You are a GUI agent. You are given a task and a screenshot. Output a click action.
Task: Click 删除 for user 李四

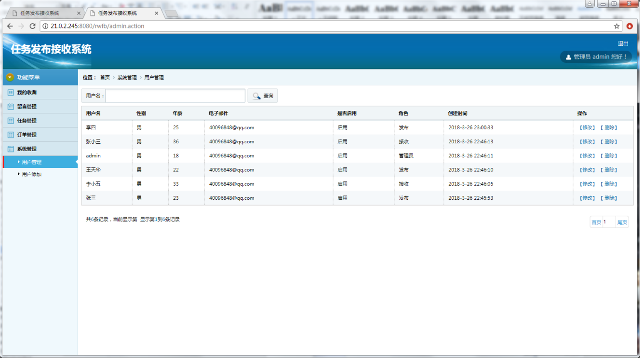609,127
